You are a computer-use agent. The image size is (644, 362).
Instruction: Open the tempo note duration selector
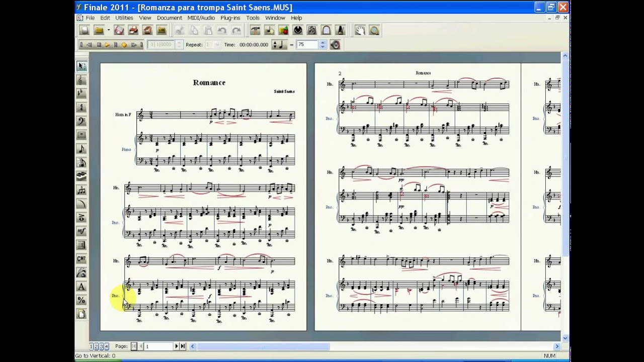(279, 45)
